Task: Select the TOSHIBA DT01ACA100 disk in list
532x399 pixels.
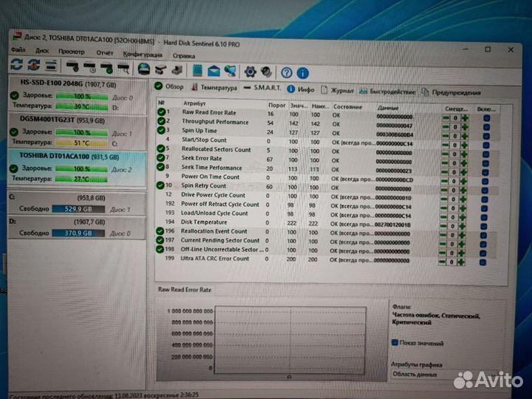Action: point(77,168)
